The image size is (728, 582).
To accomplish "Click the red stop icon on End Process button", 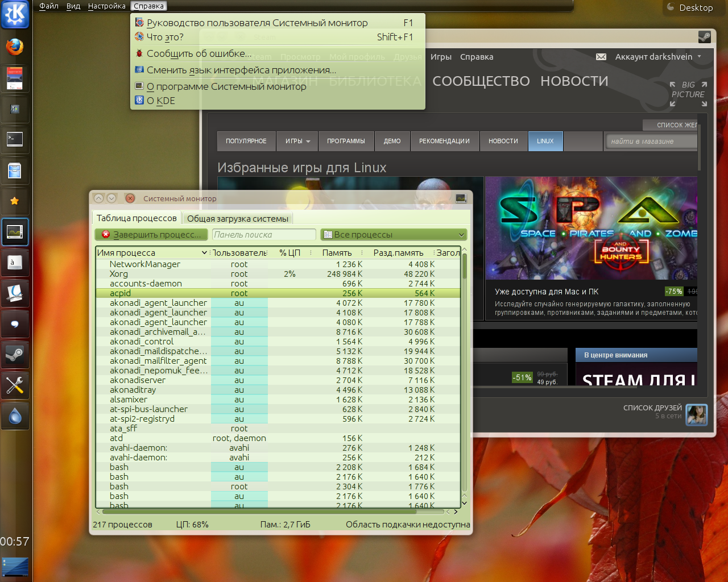I will [x=106, y=234].
